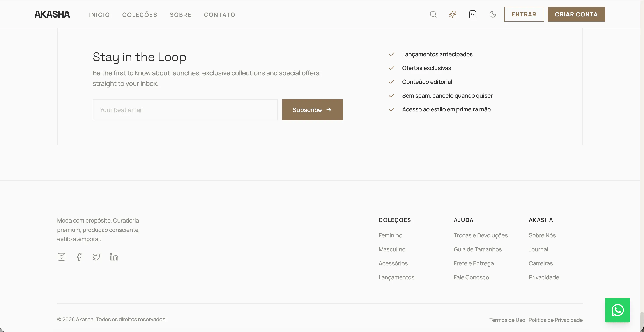Image resolution: width=644 pixels, height=332 pixels.
Task: Click 'Lançamentos antecipados' benefit text
Action: 437,54
